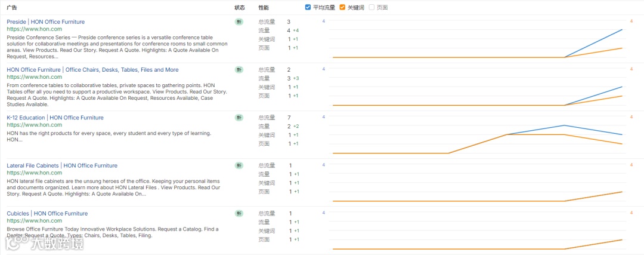Open the Lateral File Cabinets ad title
The image size is (644, 255).
(62, 166)
